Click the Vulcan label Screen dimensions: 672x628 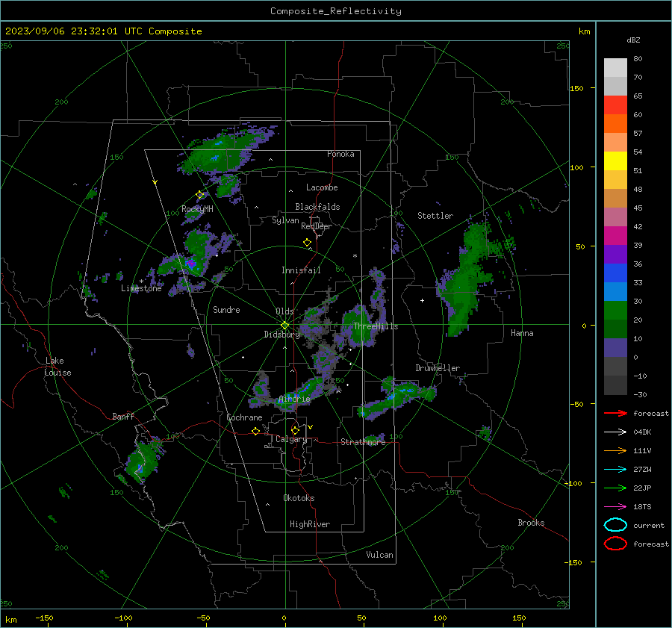coord(379,555)
